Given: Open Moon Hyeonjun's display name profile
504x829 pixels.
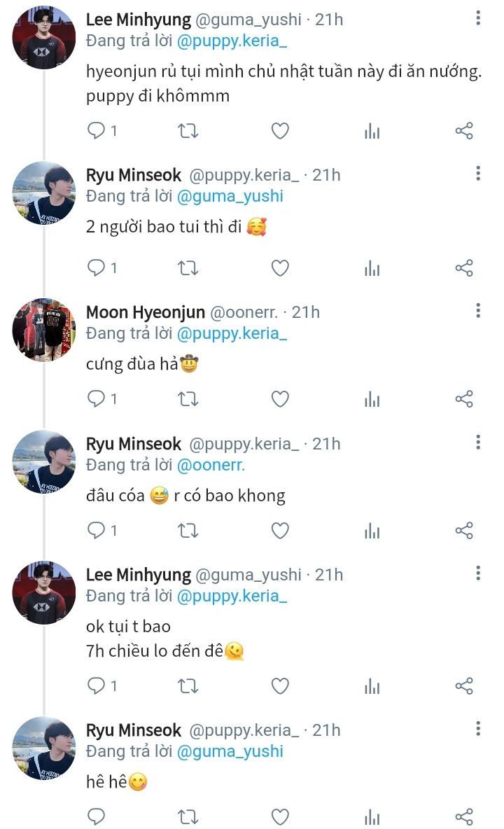Looking at the screenshot, I should pos(146,312).
